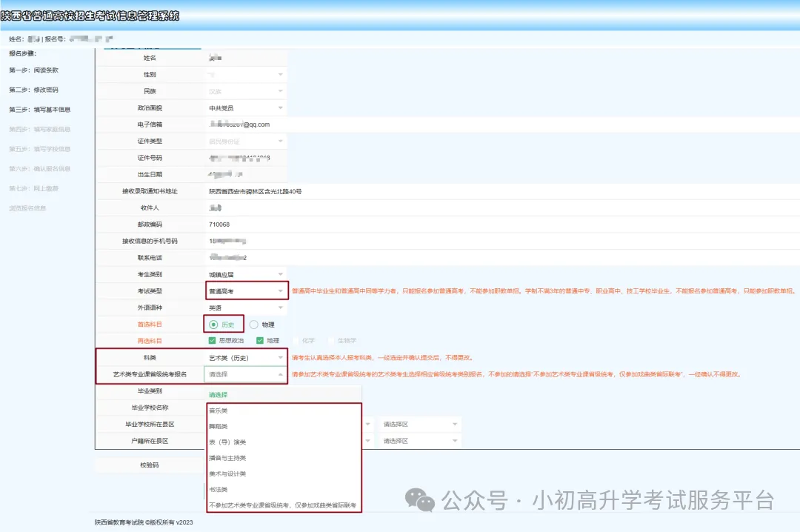
Task: Select the 物理 radio button
Action: point(253,325)
